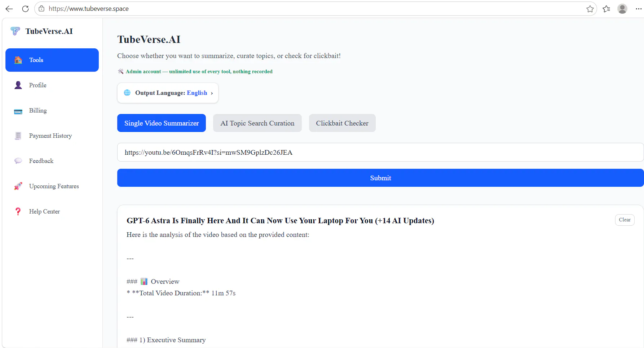This screenshot has width=644, height=348.
Task: Submit the video URL
Action: tap(380, 178)
